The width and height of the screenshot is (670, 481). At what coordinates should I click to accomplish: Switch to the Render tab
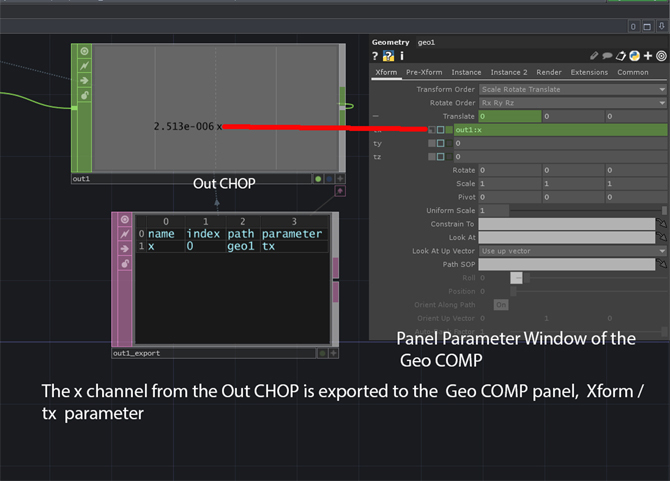(x=549, y=72)
